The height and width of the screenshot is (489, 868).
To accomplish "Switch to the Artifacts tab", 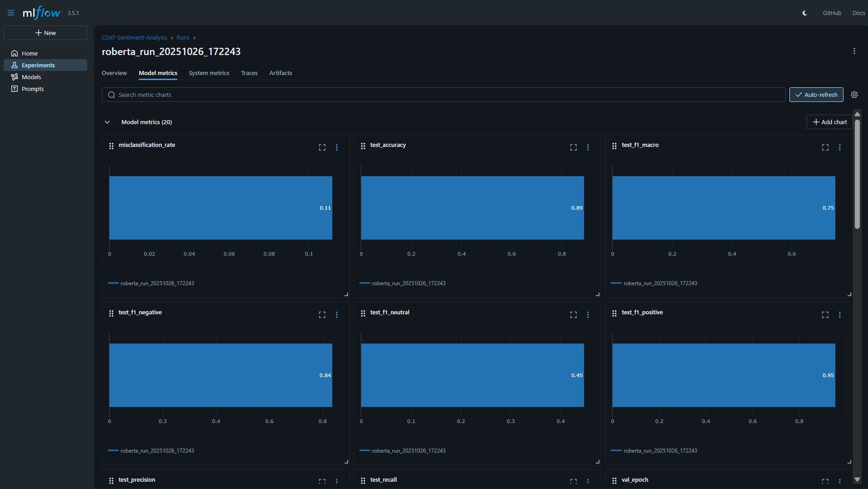I will [x=280, y=73].
